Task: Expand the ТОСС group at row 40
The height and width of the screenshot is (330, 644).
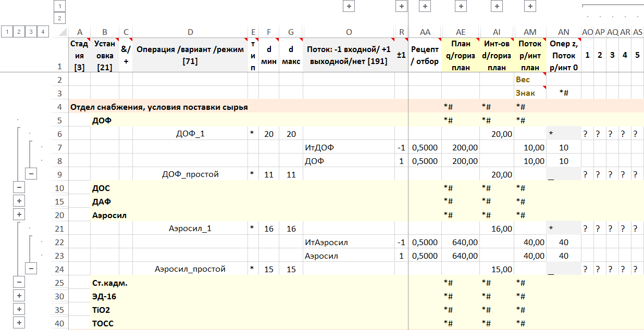Action: point(19,323)
